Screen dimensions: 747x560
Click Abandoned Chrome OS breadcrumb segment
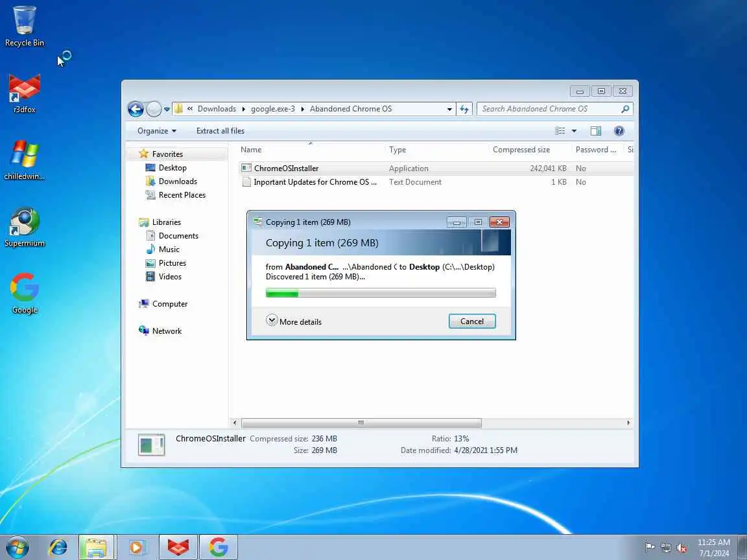click(x=351, y=109)
